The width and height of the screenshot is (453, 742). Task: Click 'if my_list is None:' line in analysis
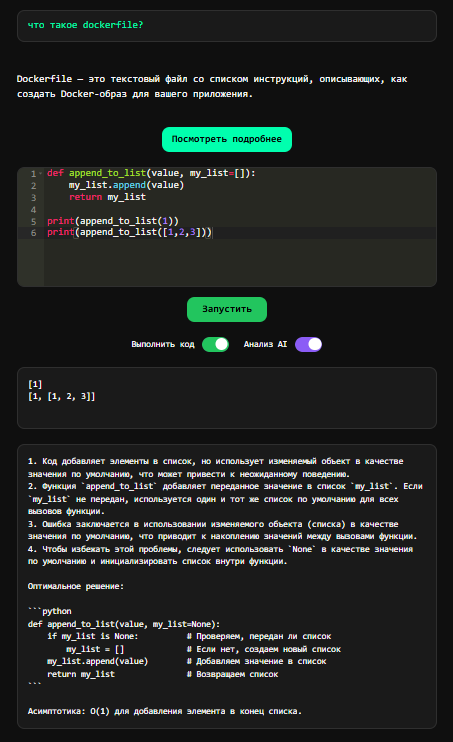pos(93,636)
